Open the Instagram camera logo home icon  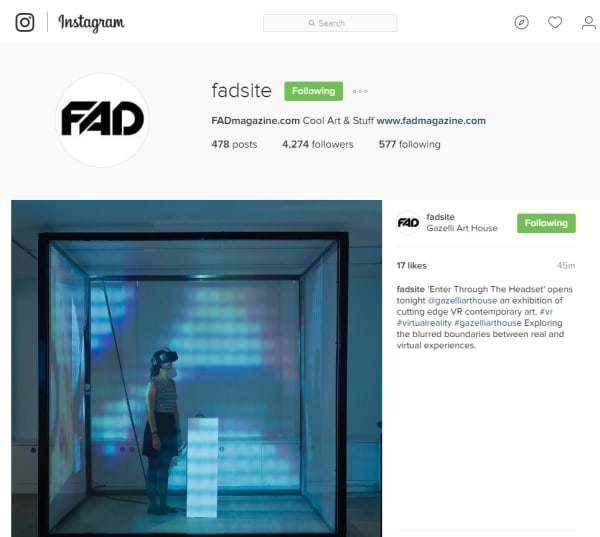[25, 22]
